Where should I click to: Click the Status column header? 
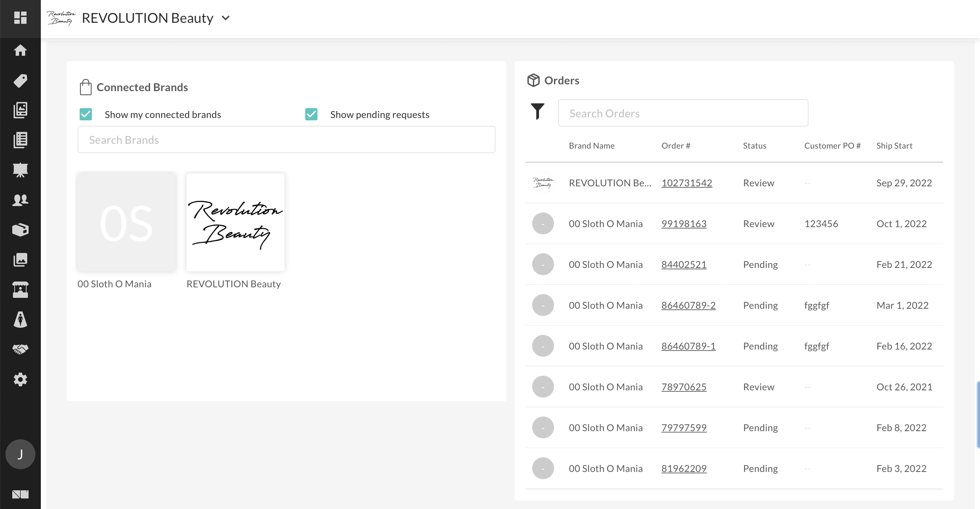pos(754,146)
